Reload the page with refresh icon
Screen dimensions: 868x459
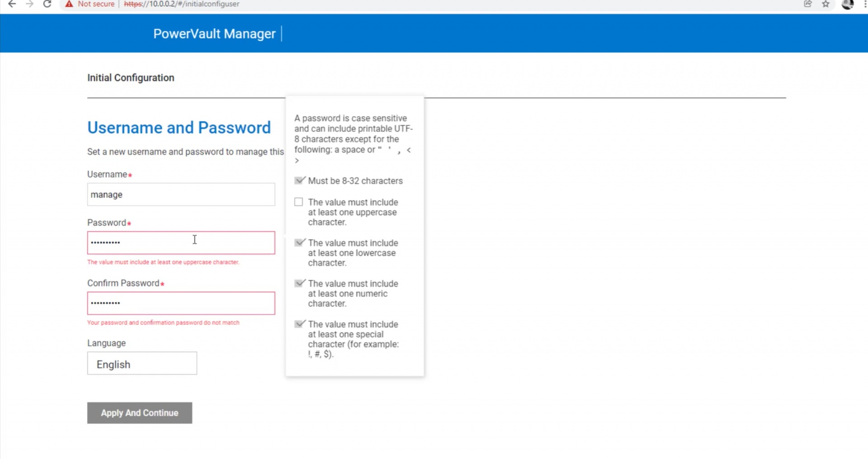pyautogui.click(x=47, y=4)
